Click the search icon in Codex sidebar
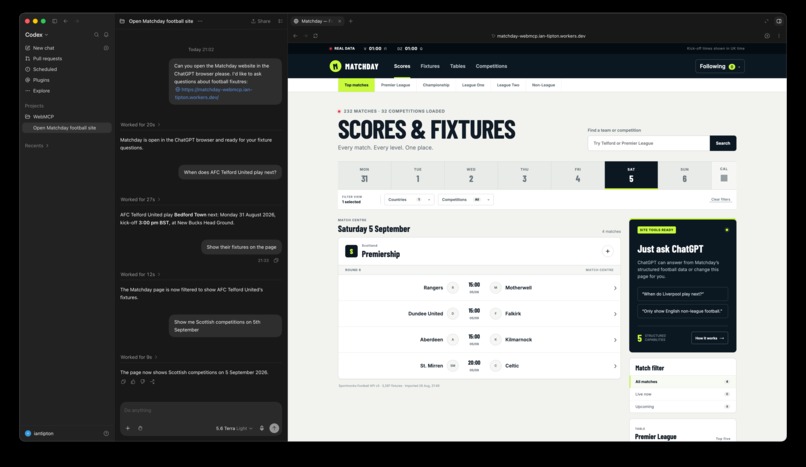 click(x=96, y=35)
